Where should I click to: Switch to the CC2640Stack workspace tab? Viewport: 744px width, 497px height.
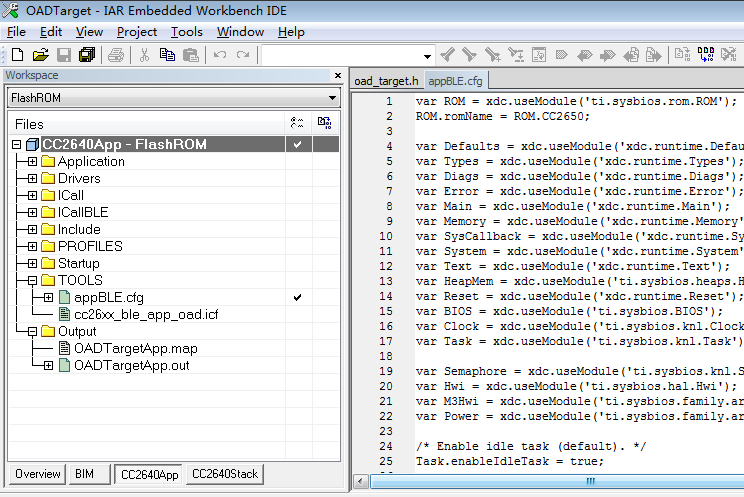click(225, 474)
